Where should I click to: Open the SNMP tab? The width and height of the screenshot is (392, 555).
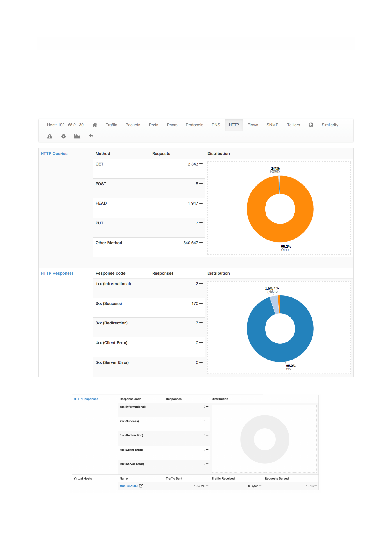pyautogui.click(x=272, y=125)
